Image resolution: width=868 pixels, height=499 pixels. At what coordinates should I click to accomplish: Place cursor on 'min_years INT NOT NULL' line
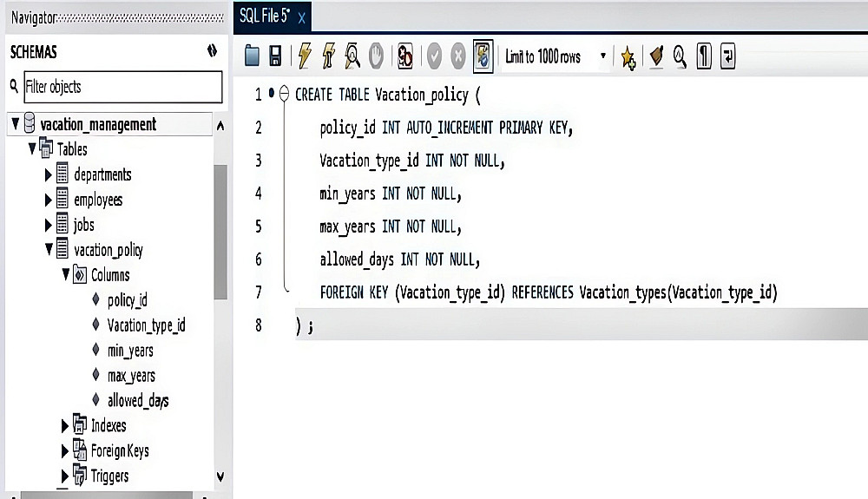tap(391, 194)
